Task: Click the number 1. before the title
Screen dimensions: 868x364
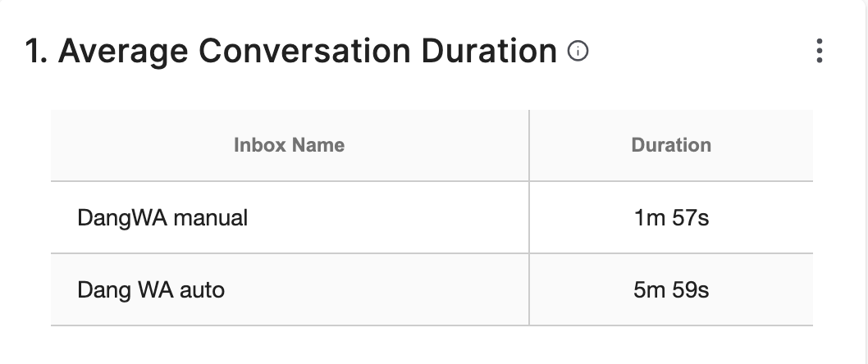Action: tap(36, 51)
